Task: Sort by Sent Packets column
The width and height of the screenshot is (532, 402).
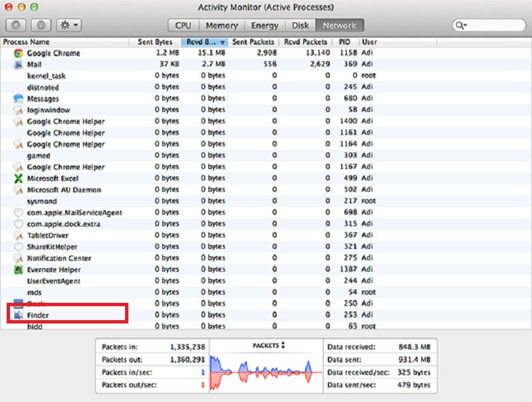Action: (253, 42)
